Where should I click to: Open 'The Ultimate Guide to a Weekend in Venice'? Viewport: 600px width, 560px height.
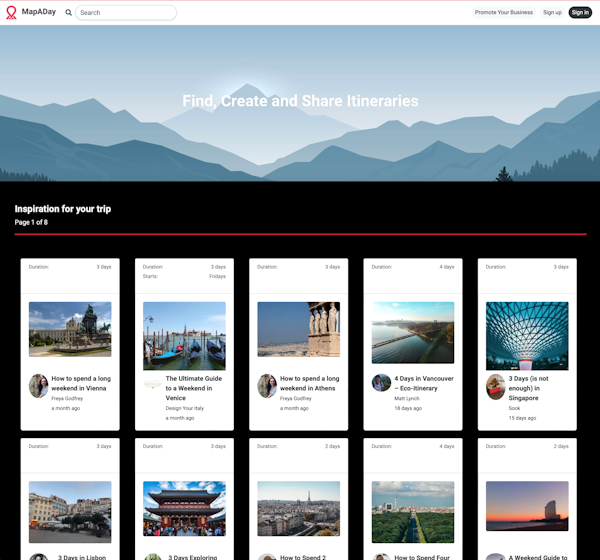pos(195,388)
